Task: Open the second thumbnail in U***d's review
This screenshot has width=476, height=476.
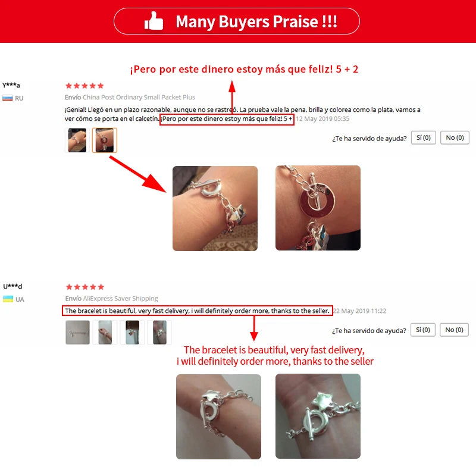Action: pos(105,333)
